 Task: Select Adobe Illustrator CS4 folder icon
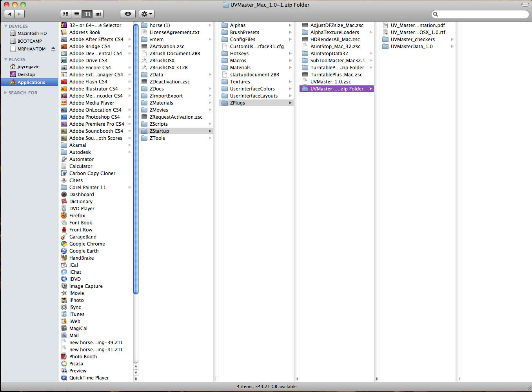(x=64, y=89)
